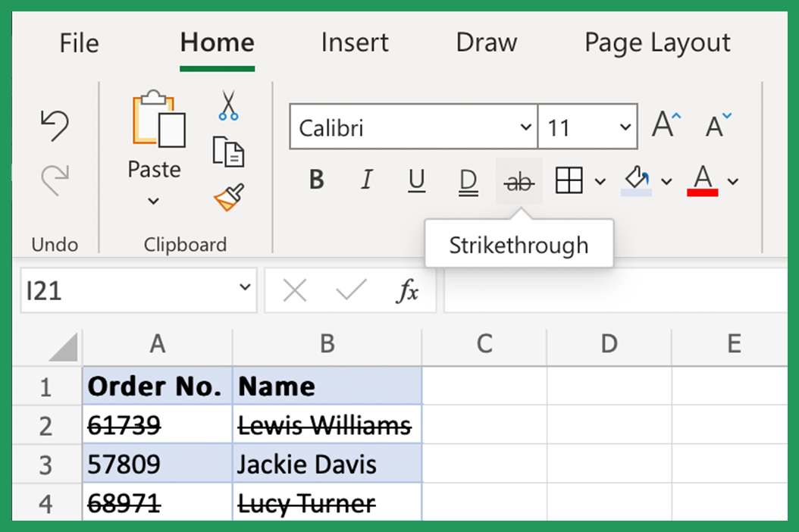
Task: Apply Double Underline formatting
Action: 468,180
